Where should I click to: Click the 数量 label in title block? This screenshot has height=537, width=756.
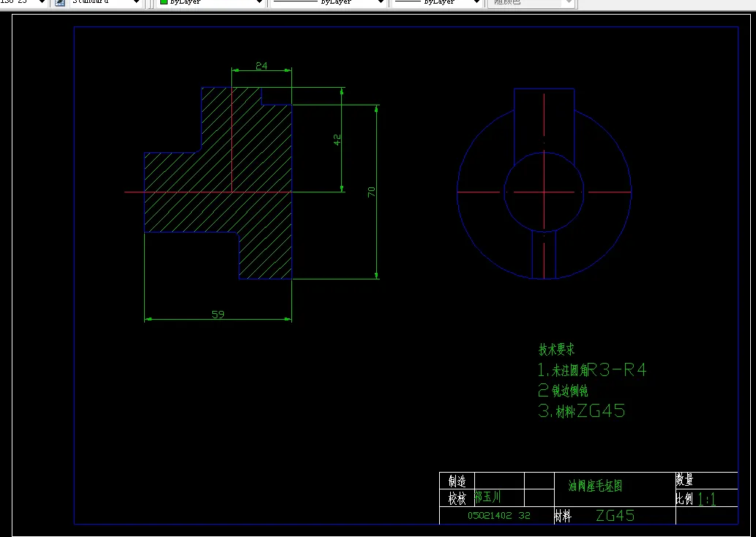tap(684, 480)
